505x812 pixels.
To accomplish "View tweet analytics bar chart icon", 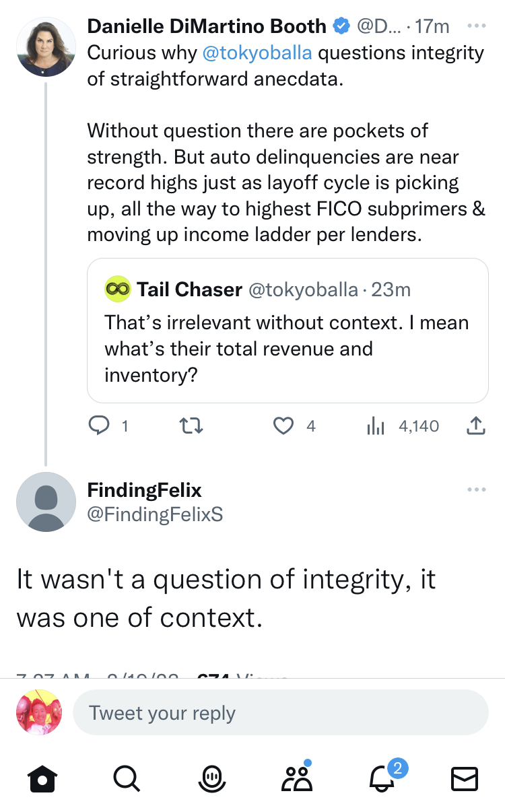I will pos(374,426).
